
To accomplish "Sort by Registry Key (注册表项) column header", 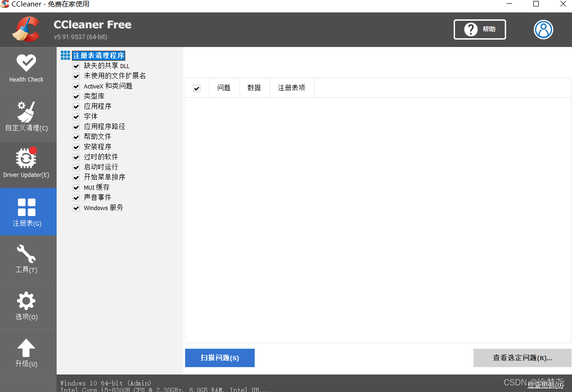I will [x=292, y=88].
